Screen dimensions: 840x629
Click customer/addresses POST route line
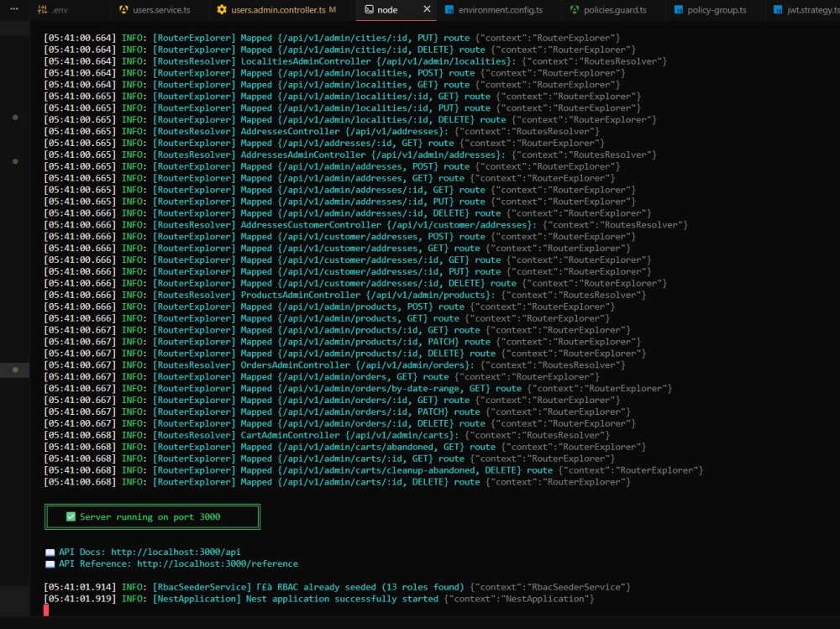339,237
